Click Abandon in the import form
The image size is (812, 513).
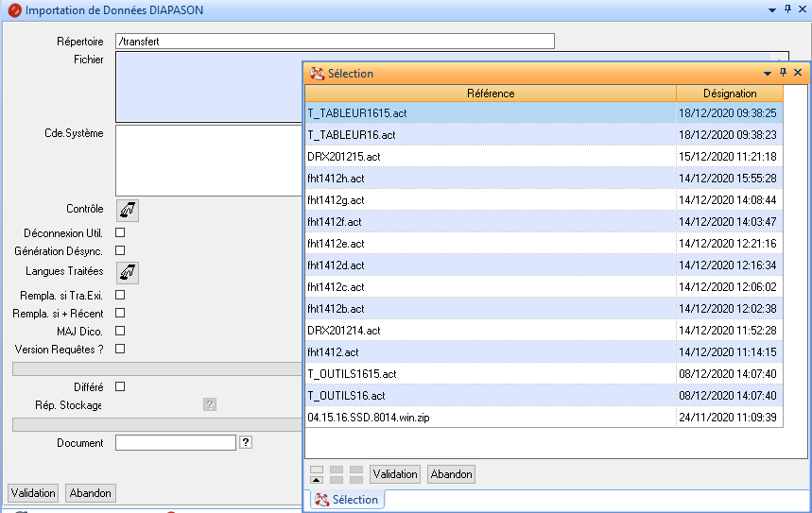pos(91,493)
